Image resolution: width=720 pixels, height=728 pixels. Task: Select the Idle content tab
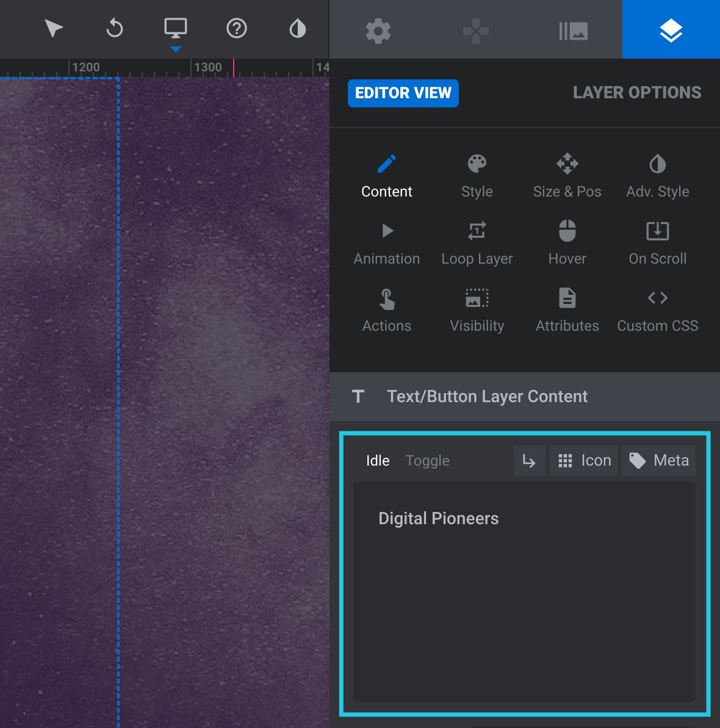point(378,461)
